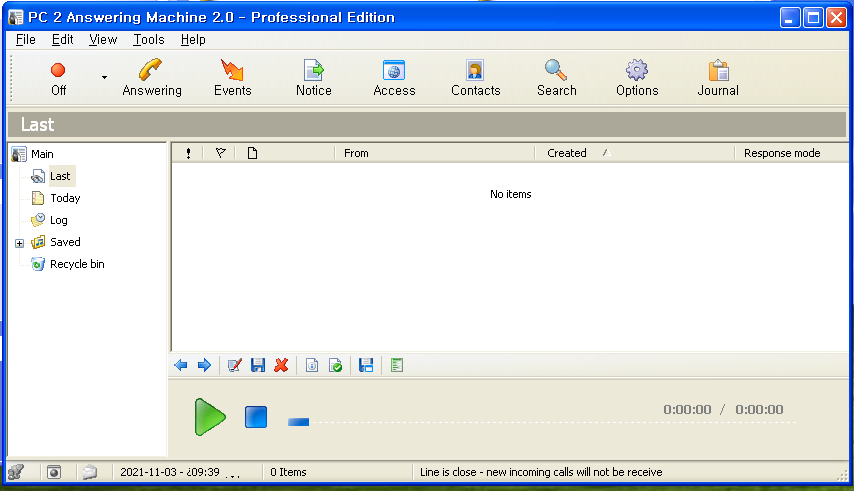854x491 pixels.
Task: Select the Last folder in tree
Action: point(60,176)
